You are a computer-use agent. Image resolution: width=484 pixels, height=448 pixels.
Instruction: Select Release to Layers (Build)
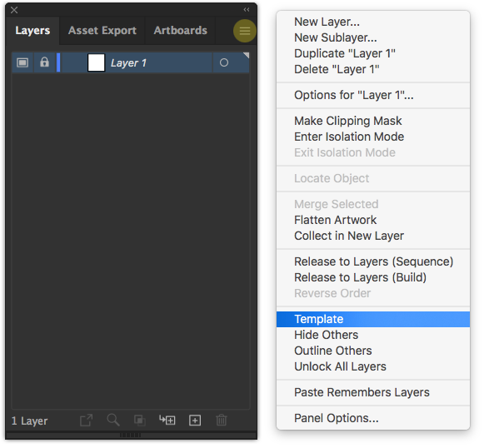pos(373,277)
